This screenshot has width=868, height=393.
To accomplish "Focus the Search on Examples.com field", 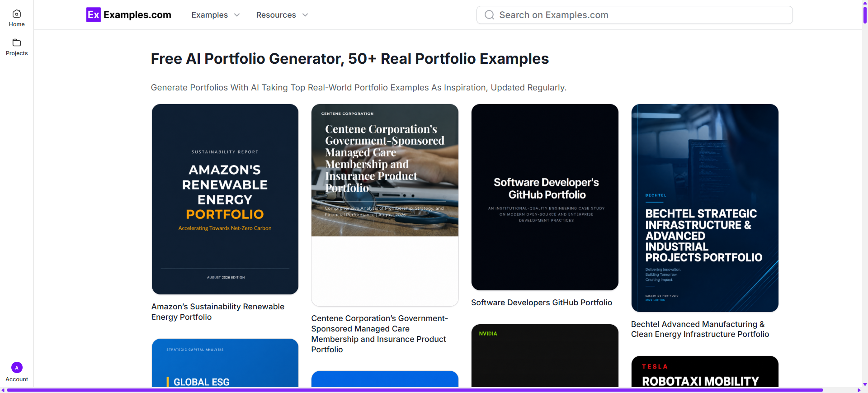I will (634, 15).
